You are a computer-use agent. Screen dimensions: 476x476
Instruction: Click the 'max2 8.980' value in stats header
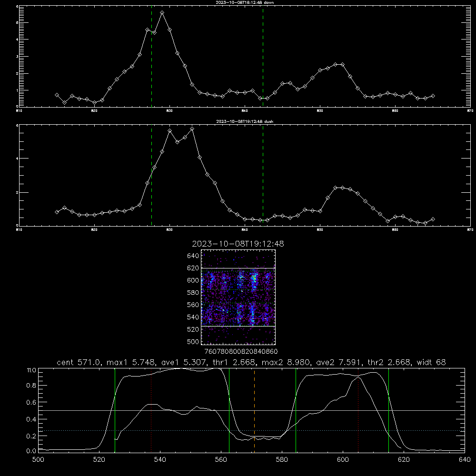click(x=286, y=362)
